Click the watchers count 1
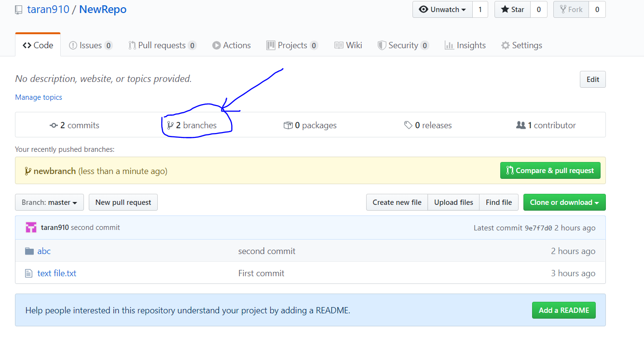The height and width of the screenshot is (349, 644). point(480,10)
